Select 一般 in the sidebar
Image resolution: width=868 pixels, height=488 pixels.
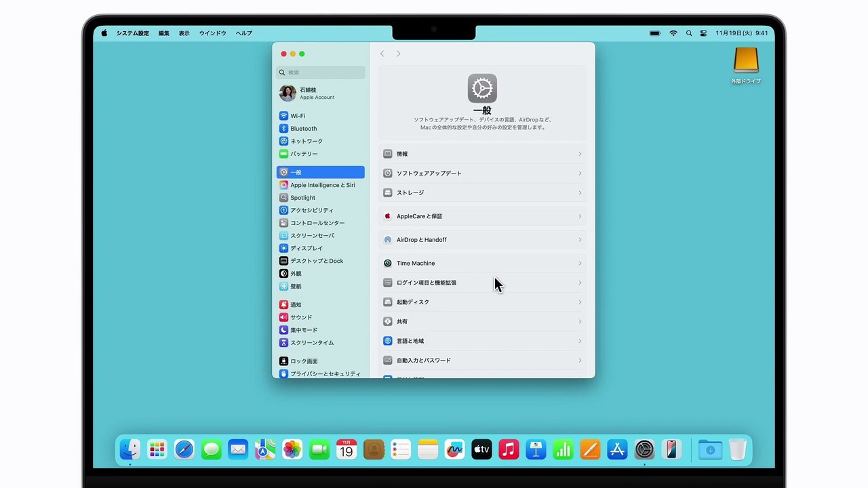click(320, 172)
